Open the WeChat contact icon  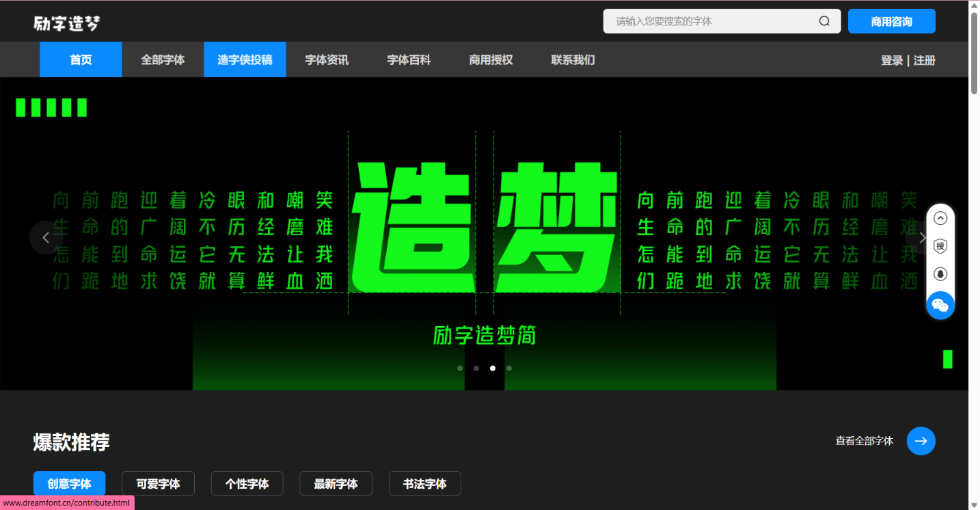940,305
